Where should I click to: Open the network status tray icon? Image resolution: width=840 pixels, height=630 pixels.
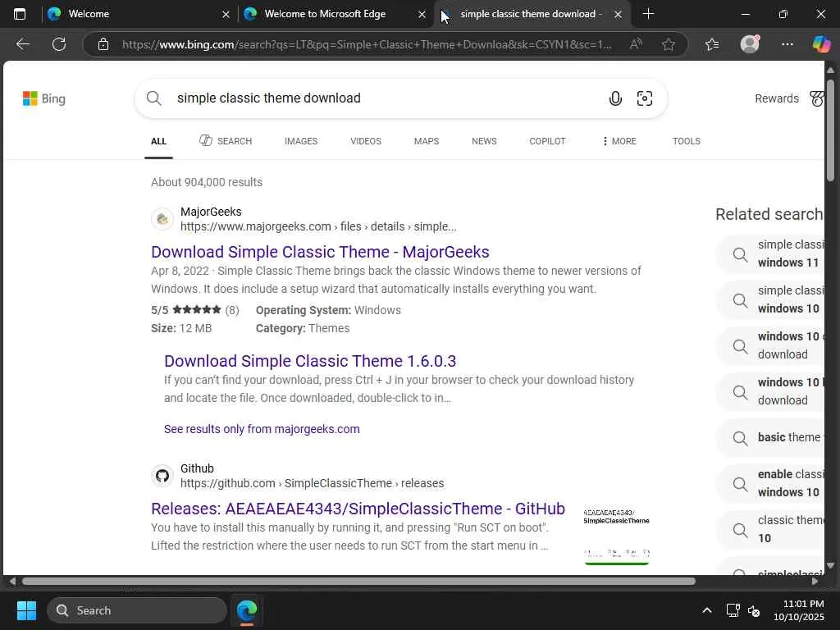coord(733,610)
